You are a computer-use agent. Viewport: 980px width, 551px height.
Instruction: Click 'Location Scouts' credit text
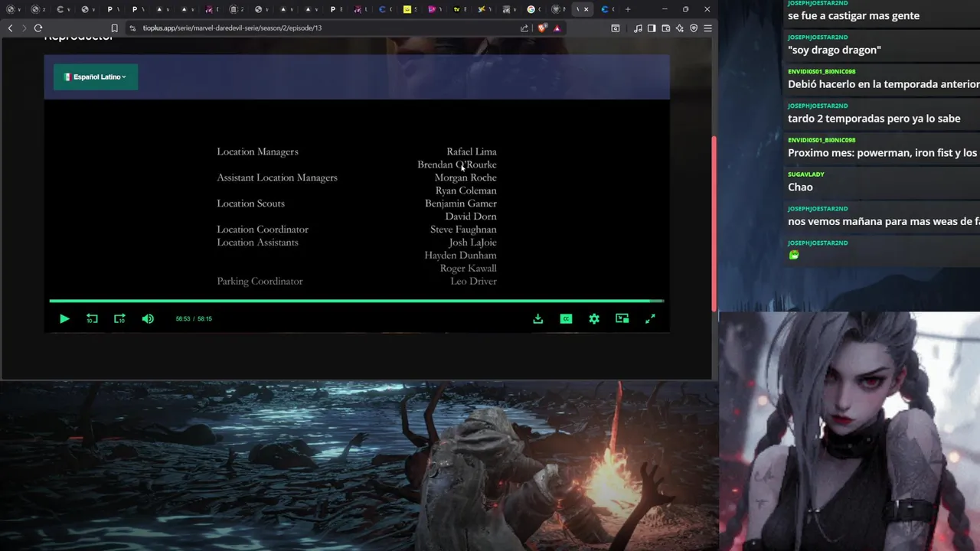[x=250, y=204]
